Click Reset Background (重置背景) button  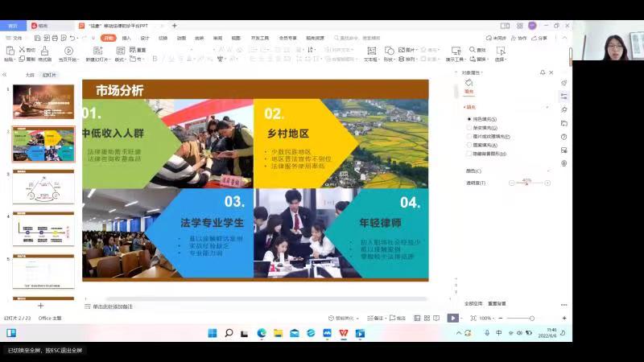tap(497, 303)
